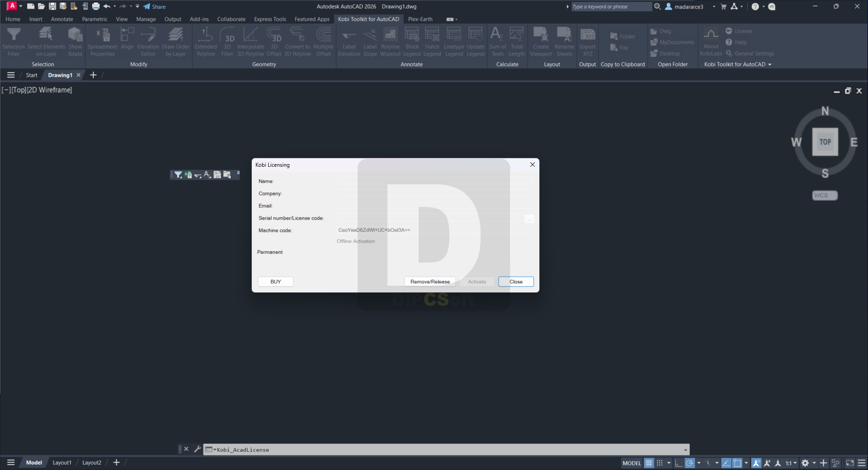Toggle polar tracking in status bar
The height and width of the screenshot is (470, 868).
coord(689,463)
